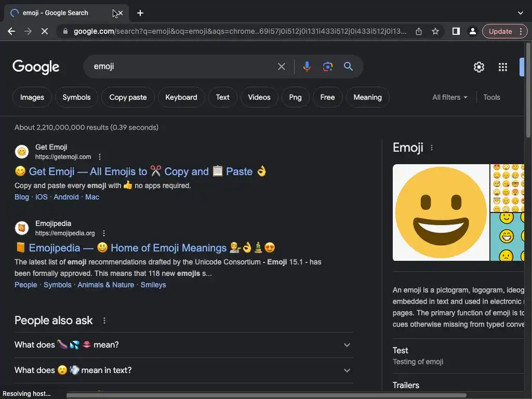
Task: Go back using the browser back arrow
Action: coord(11,31)
